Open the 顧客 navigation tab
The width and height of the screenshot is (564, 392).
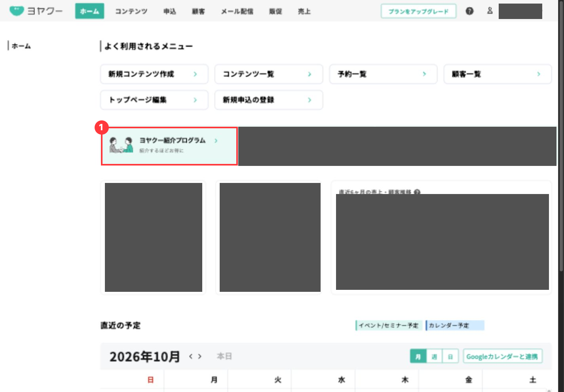tap(198, 11)
